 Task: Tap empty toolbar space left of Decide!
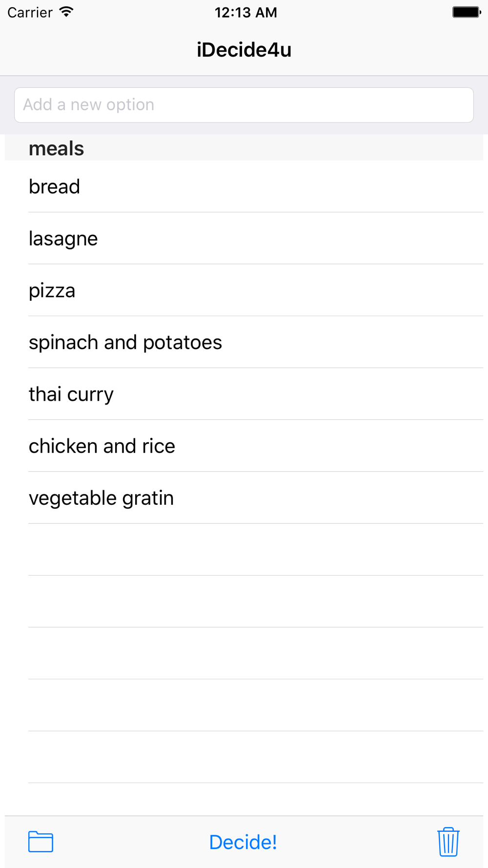coord(127,842)
